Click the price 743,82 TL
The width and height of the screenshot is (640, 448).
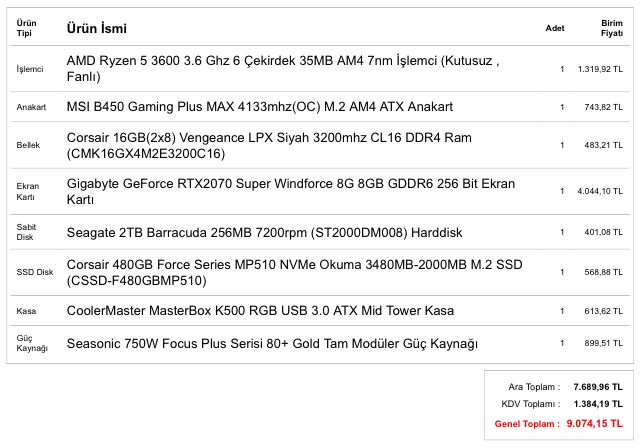[x=603, y=107]
